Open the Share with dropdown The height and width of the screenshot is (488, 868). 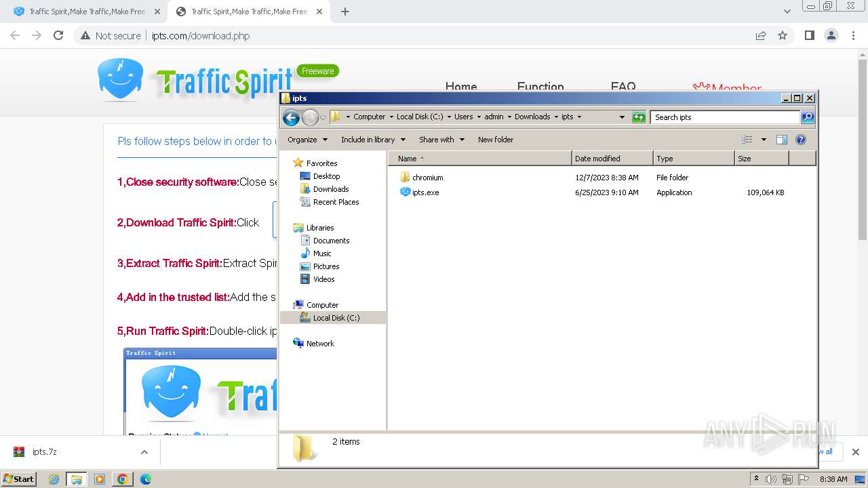[x=441, y=140]
